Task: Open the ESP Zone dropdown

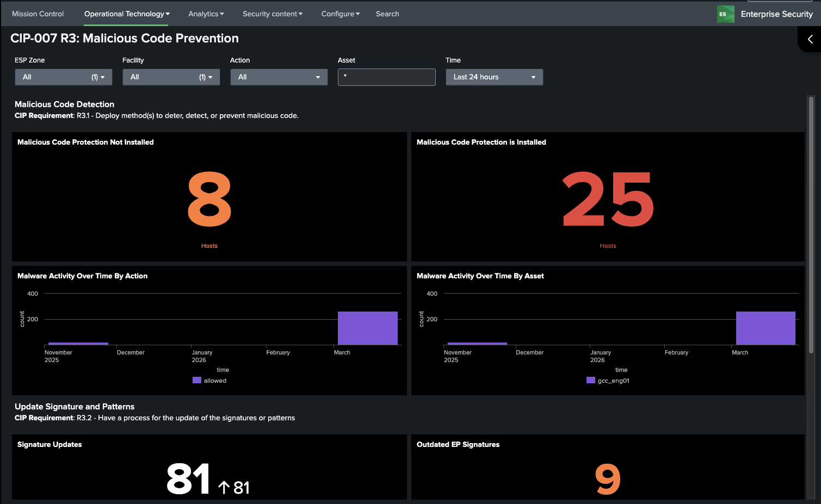Action: point(63,77)
